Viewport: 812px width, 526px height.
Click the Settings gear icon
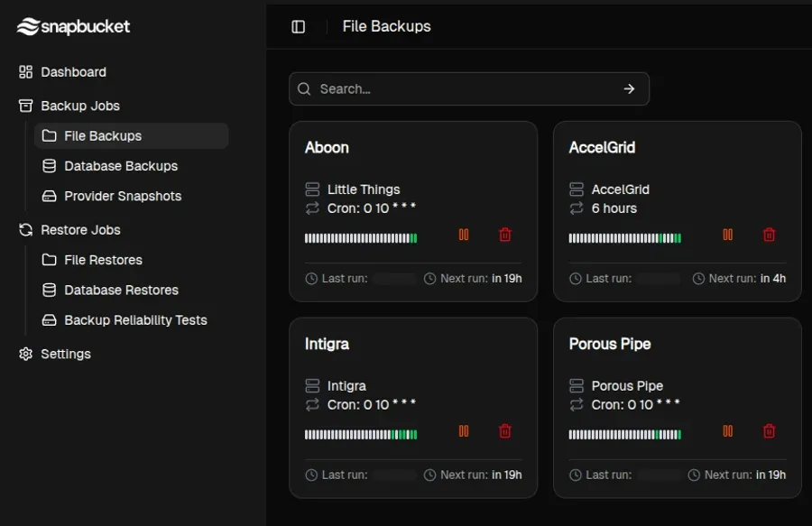(23, 354)
